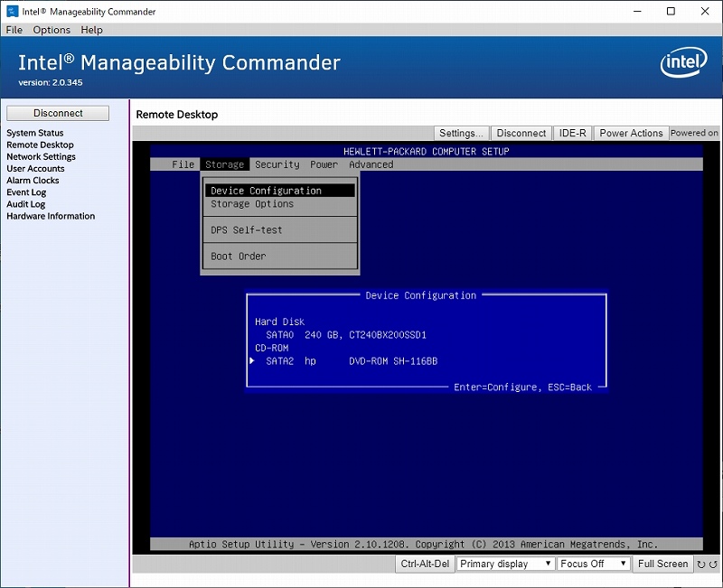Click CD-ROM heading text
The width and height of the screenshot is (723, 588).
(x=272, y=349)
